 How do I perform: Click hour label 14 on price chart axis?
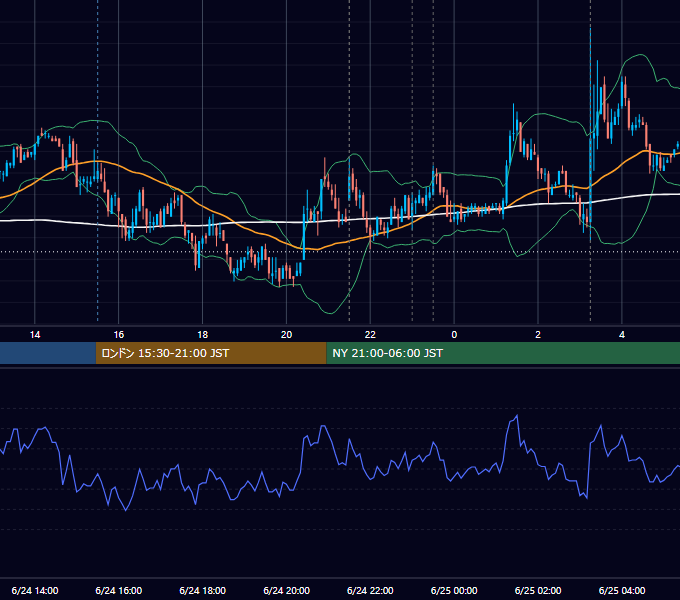pyautogui.click(x=35, y=335)
